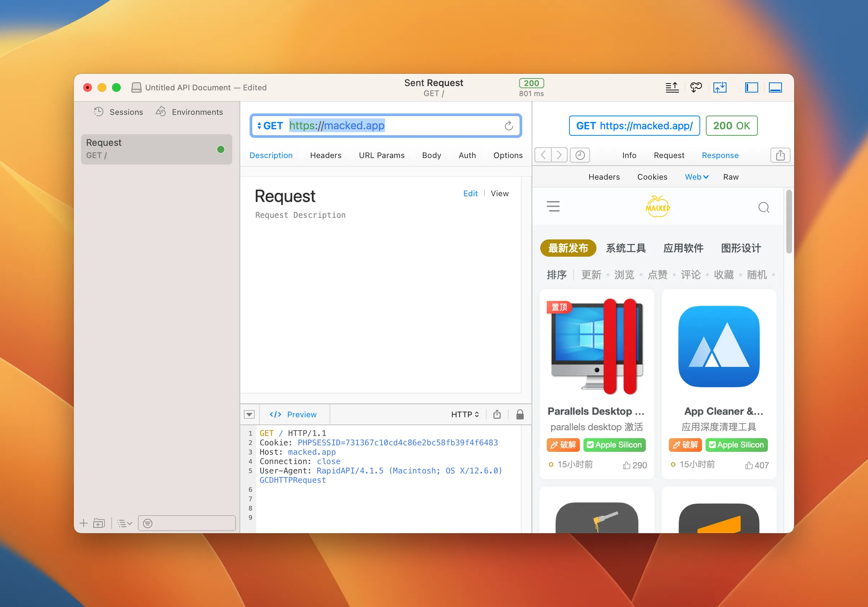Click the export share button in response panel

coord(780,155)
